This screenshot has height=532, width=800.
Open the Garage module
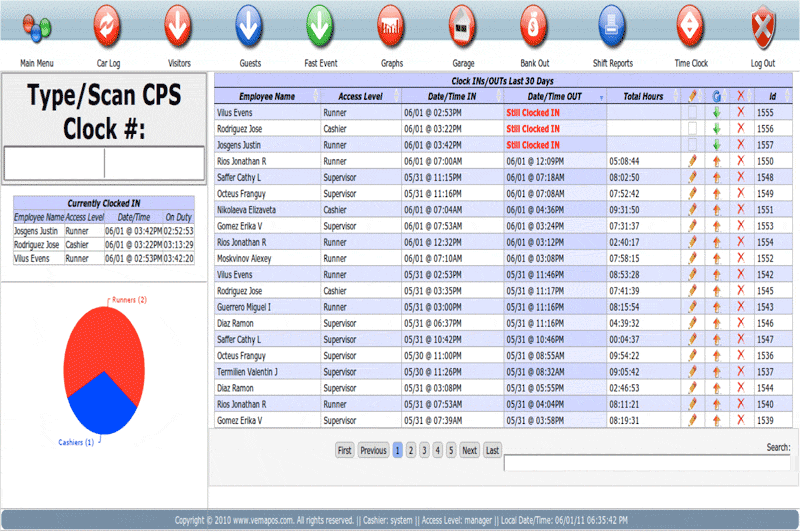(461, 23)
